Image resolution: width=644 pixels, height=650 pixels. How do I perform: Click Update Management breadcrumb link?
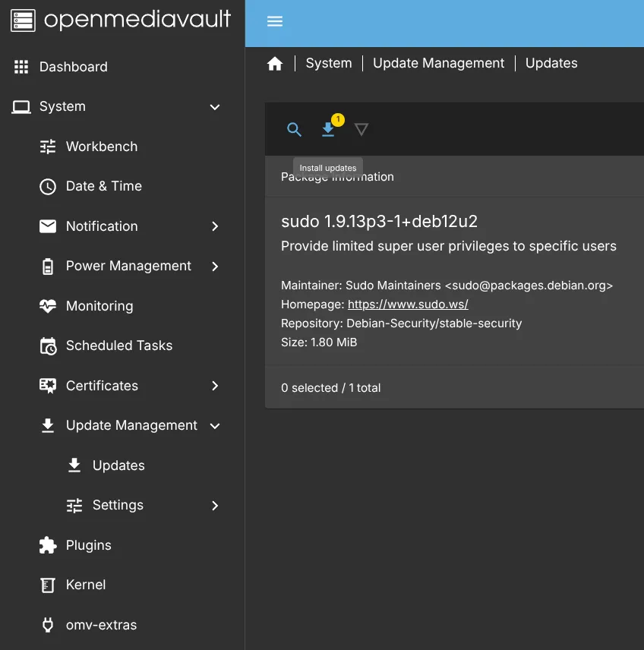[x=438, y=64]
